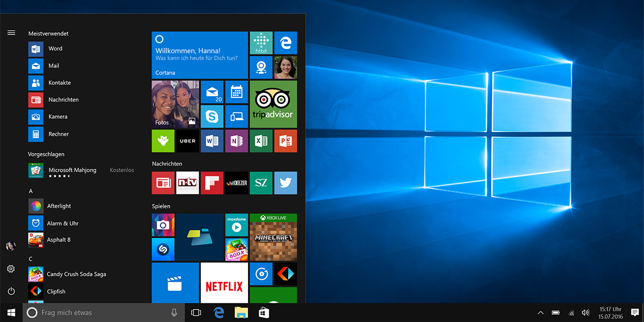The height and width of the screenshot is (322, 644).
Task: Select the Spielen tile group header
Action: 161,206
